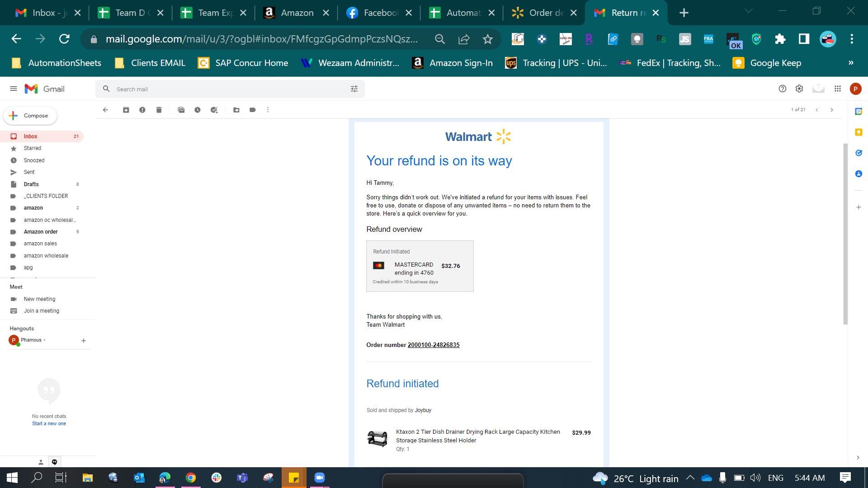Open the Drafts folder
Screen dimensions: 868x488
coord(42,184)
